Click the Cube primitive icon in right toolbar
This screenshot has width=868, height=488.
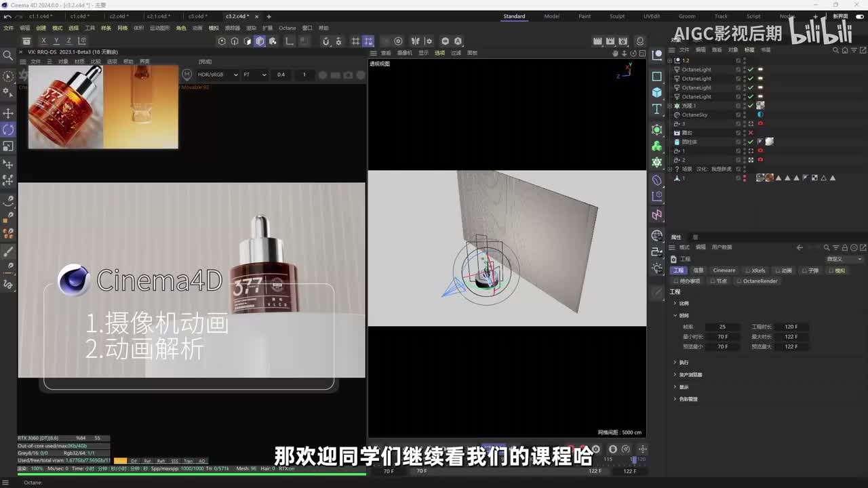(656, 92)
